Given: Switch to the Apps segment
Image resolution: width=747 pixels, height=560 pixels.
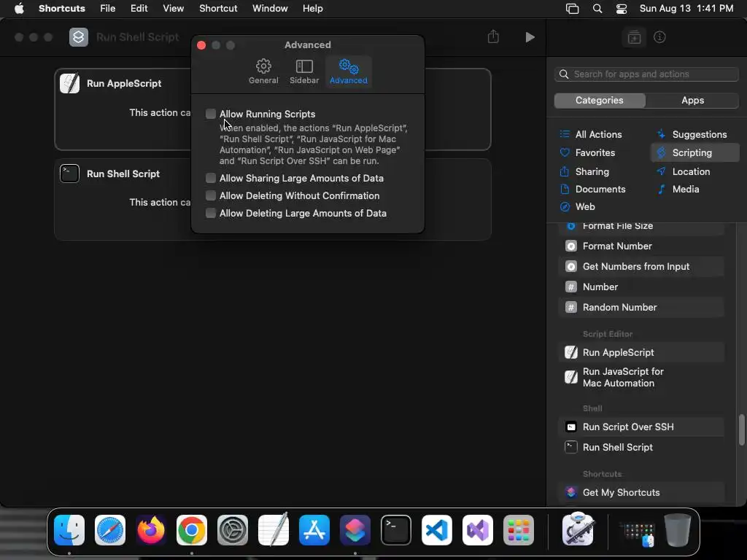Looking at the screenshot, I should pos(692,101).
